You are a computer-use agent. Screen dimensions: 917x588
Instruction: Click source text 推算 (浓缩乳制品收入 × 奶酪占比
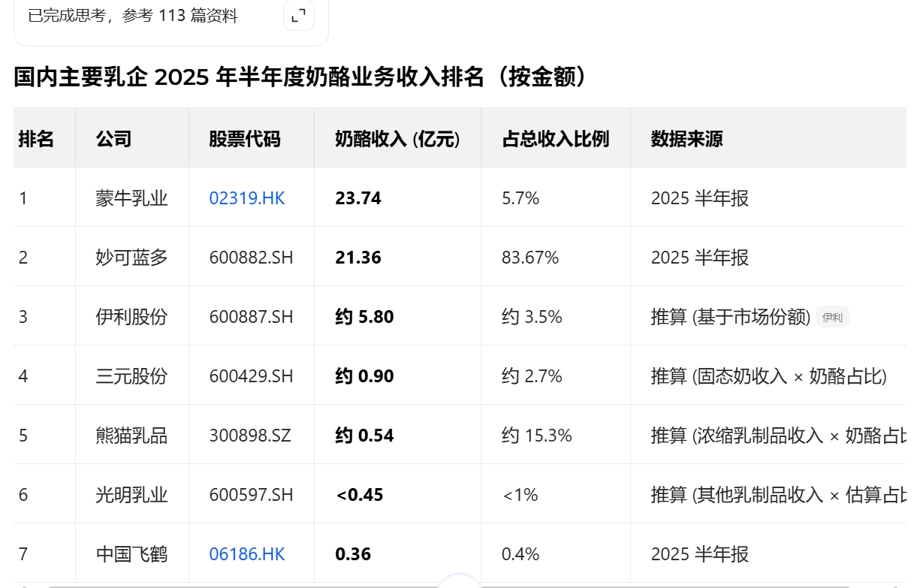click(779, 436)
